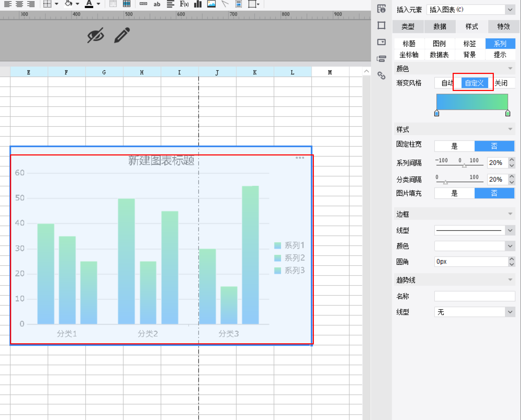Viewport: 521px width, 420px height.
Task: Set 图片填充 to 是
Action: 454,193
